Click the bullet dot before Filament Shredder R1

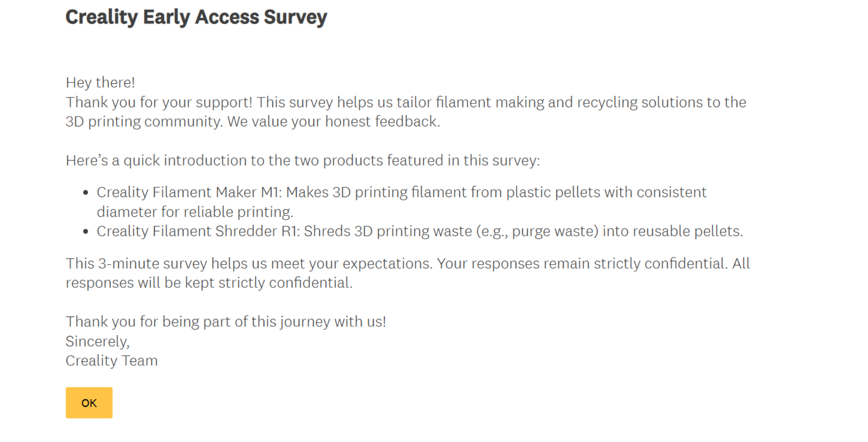pos(86,231)
